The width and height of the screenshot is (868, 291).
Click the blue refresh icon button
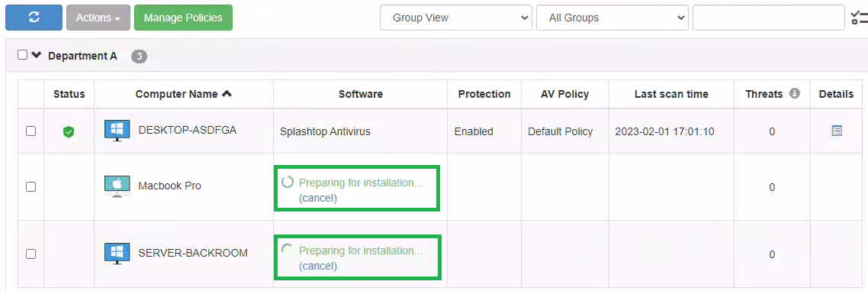click(34, 18)
